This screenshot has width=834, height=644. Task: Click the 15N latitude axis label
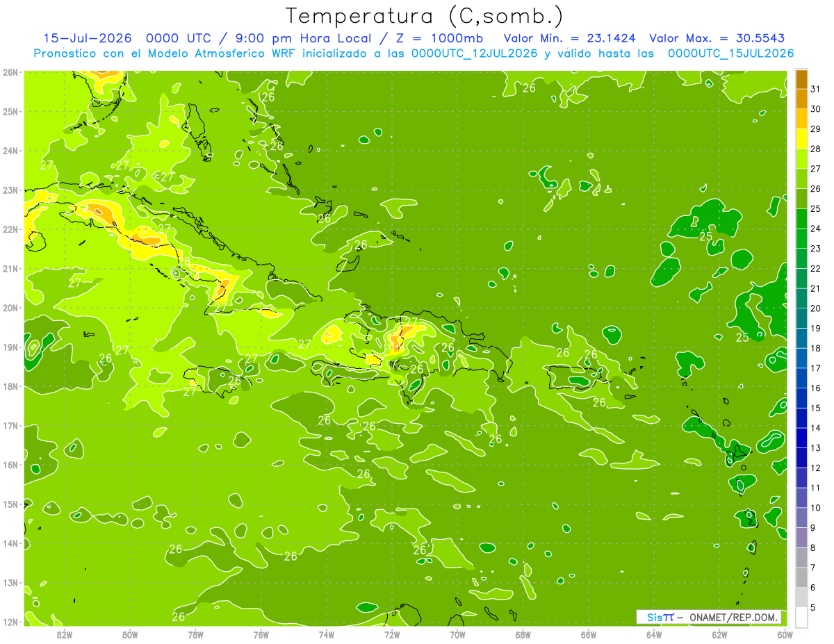(10, 504)
